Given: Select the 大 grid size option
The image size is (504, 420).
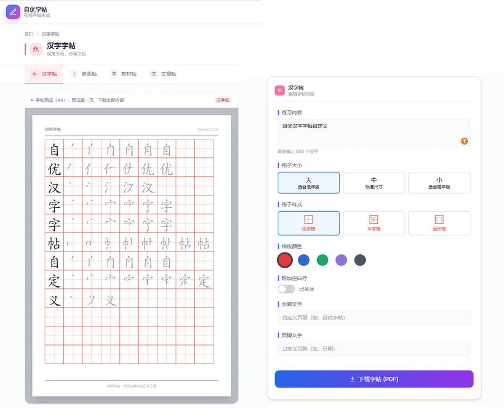Looking at the screenshot, I should tap(309, 183).
